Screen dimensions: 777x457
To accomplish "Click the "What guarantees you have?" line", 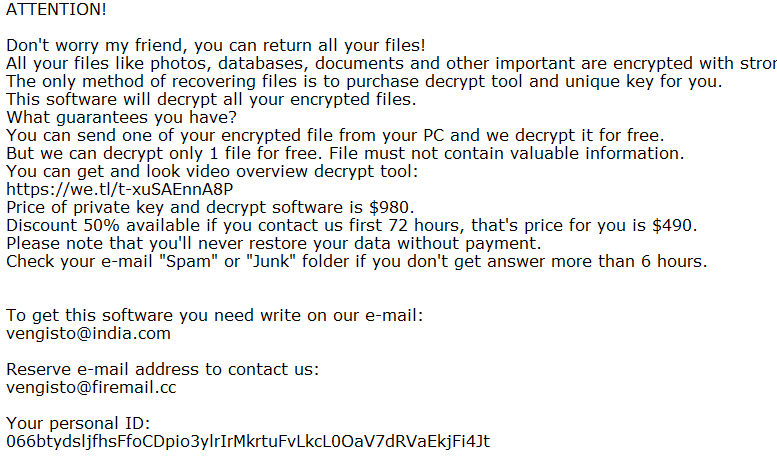I will (118, 117).
